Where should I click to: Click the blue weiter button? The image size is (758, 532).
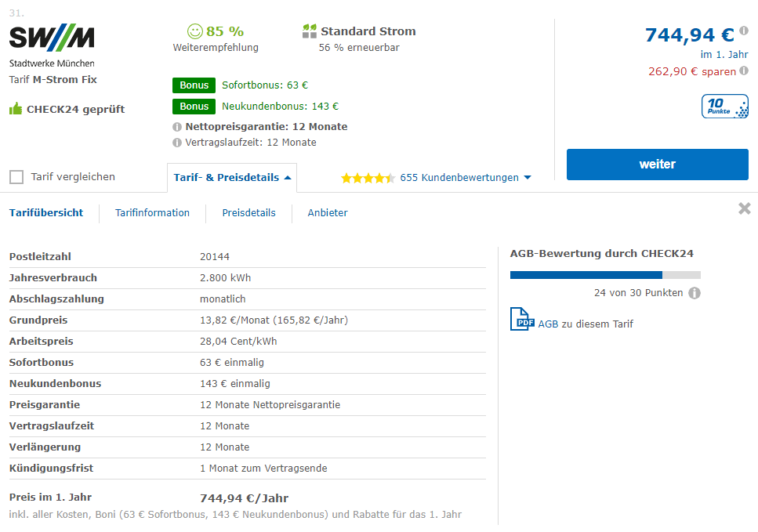[658, 165]
